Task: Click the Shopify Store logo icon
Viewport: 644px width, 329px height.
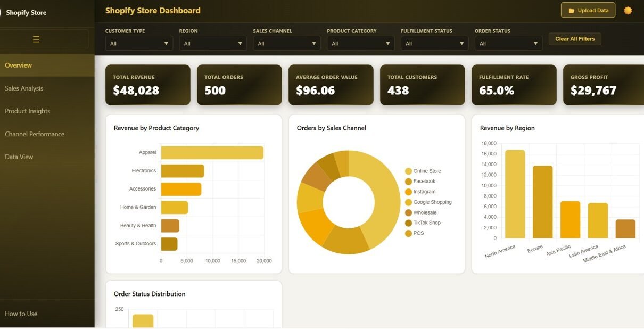Action: pos(1,12)
